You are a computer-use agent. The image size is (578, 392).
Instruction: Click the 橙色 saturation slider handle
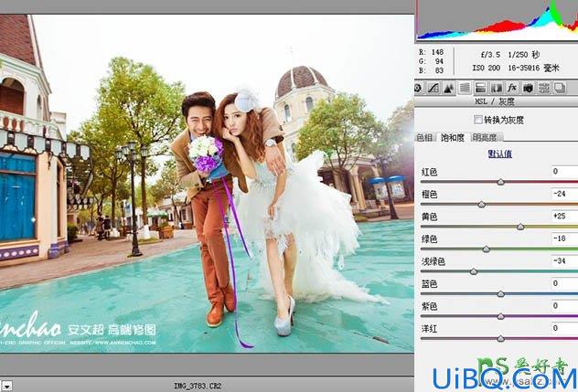pyautogui.click(x=481, y=205)
